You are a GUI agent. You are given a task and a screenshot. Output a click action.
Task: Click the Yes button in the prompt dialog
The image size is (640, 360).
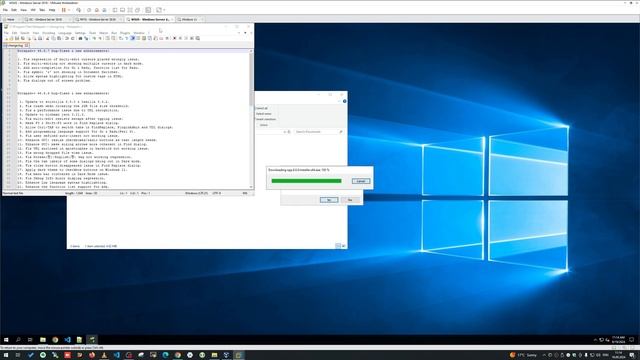[x=329, y=200]
